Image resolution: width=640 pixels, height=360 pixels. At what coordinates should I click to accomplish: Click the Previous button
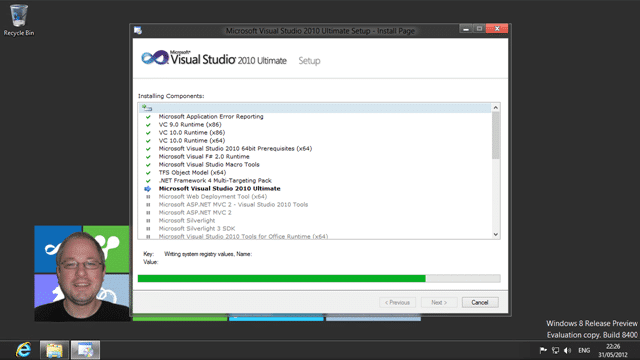[397, 302]
